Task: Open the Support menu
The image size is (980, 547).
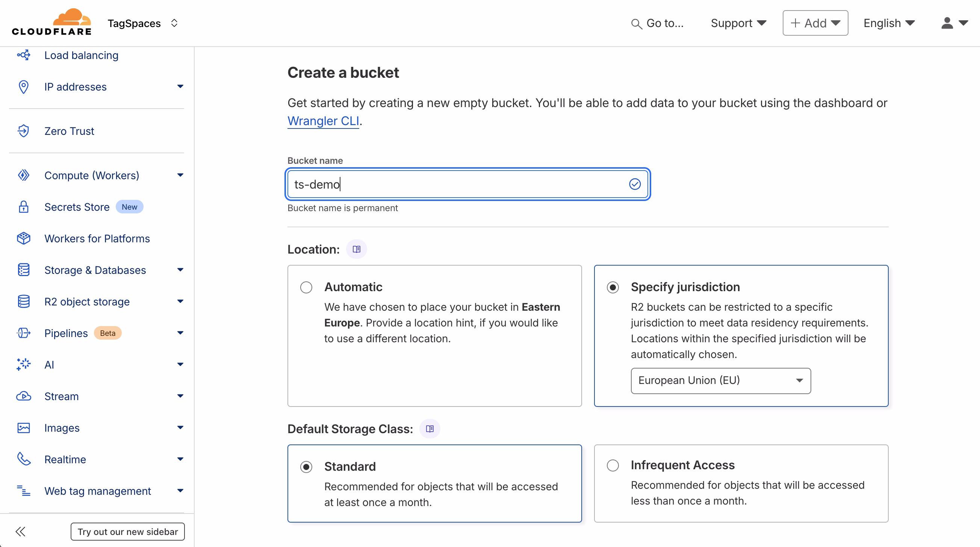Action: [x=738, y=23]
